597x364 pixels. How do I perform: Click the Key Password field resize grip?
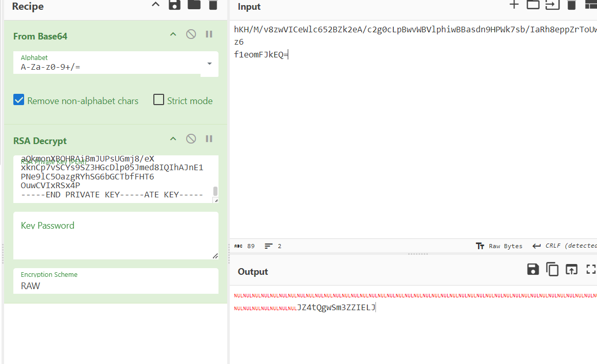click(215, 256)
